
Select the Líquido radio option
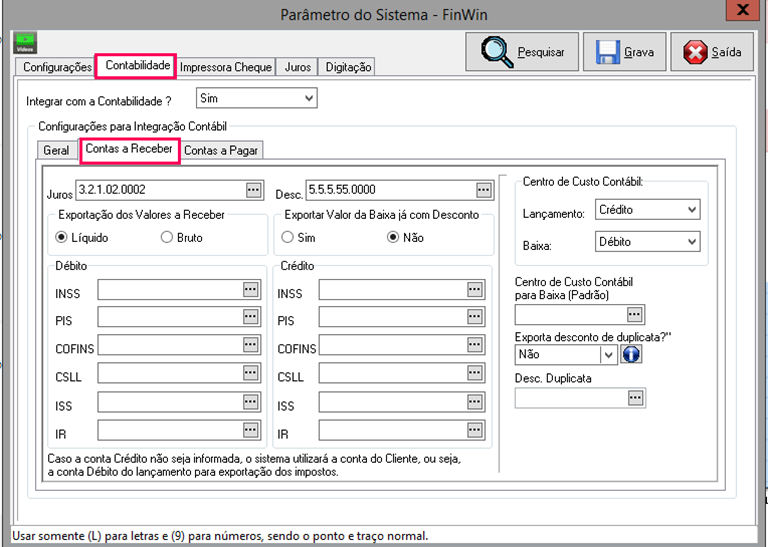pyautogui.click(x=62, y=238)
